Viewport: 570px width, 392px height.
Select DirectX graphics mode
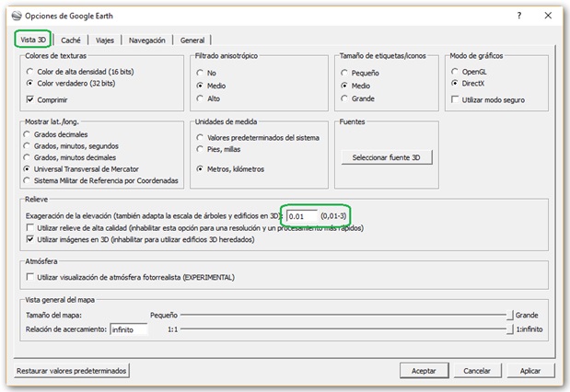468,83
